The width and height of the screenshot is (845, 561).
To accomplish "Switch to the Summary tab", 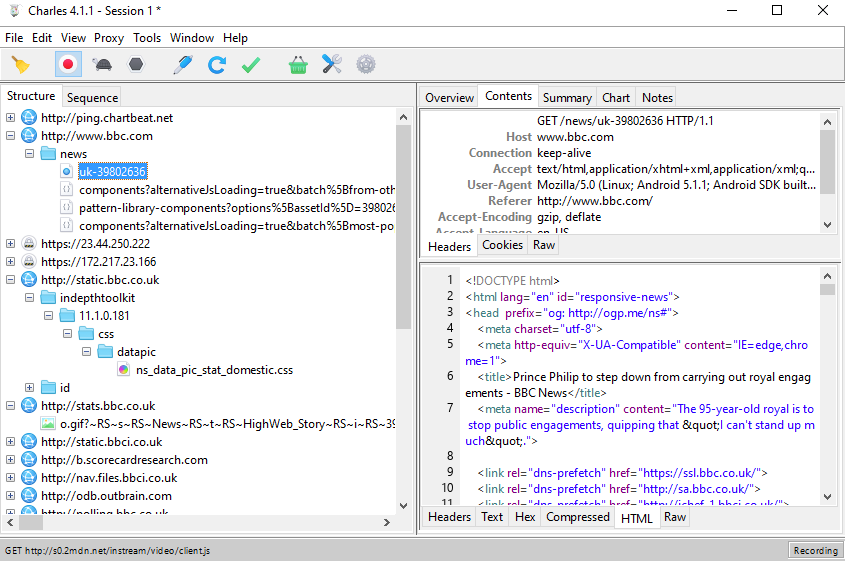I will [x=567, y=98].
